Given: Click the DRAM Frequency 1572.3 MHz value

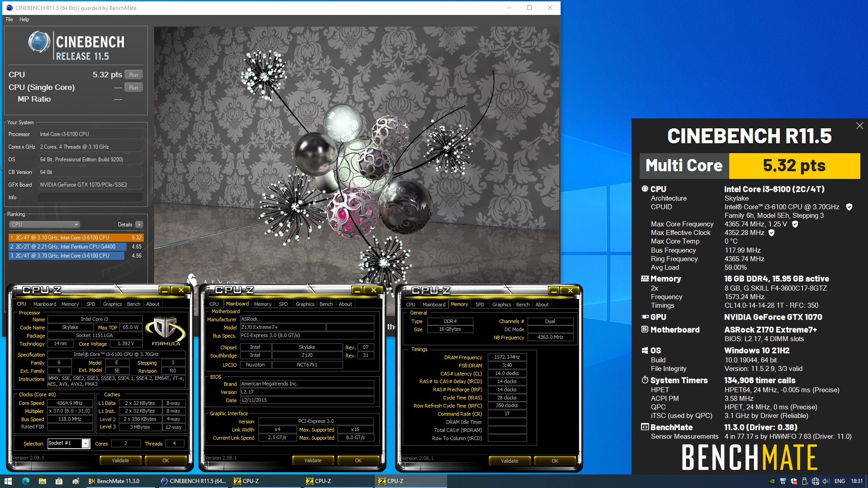Looking at the screenshot, I should [x=507, y=357].
